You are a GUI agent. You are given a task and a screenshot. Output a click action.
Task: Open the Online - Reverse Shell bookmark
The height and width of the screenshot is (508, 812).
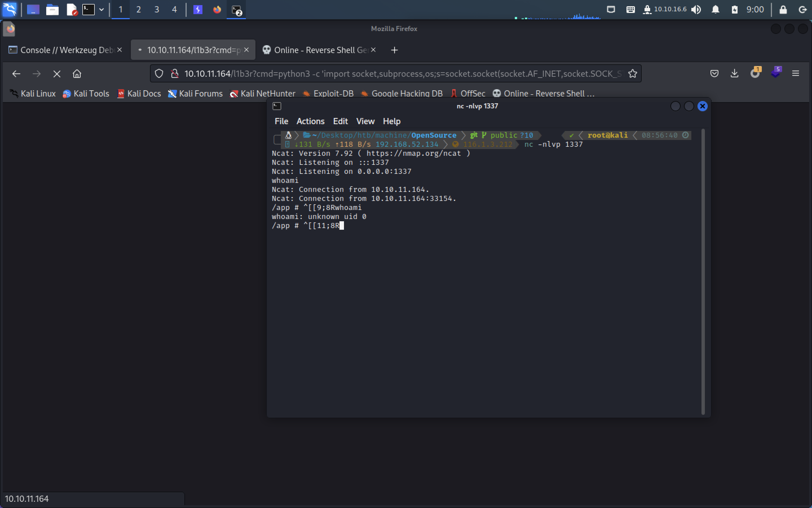[x=544, y=93]
